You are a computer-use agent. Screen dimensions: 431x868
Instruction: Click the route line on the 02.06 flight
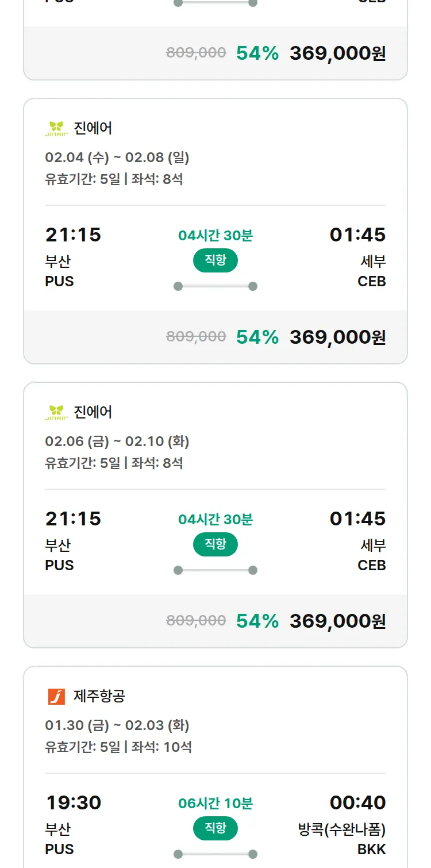pos(215,570)
